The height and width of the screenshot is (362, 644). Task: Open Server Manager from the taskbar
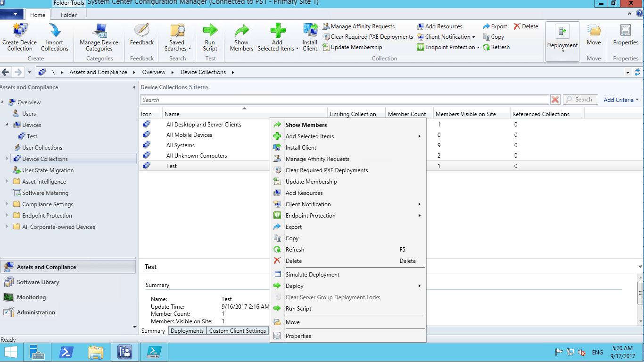[37, 352]
